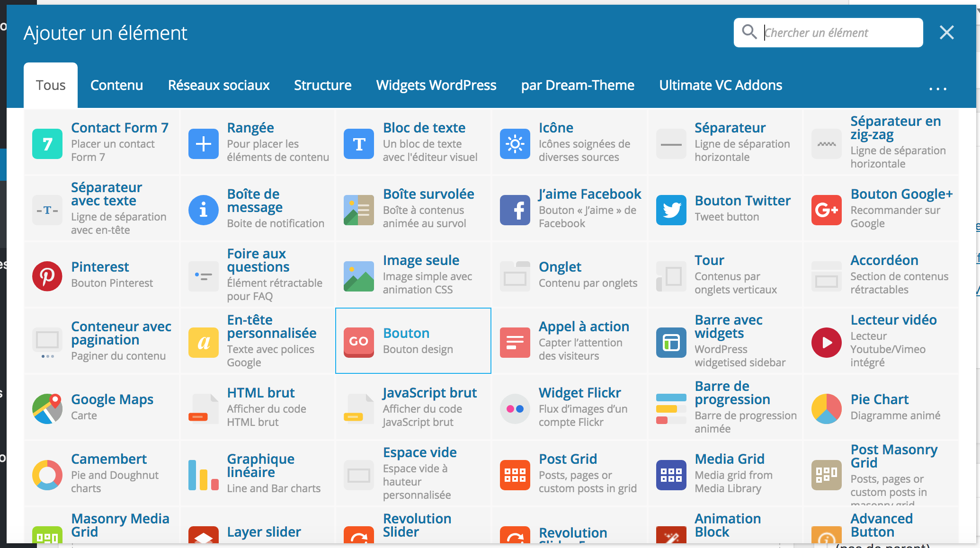This screenshot has width=980, height=548.
Task: Select the Rangée plus icon
Action: click(203, 144)
